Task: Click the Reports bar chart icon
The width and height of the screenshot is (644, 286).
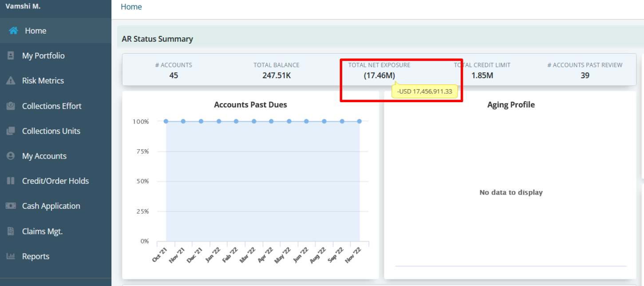Action: (11, 256)
